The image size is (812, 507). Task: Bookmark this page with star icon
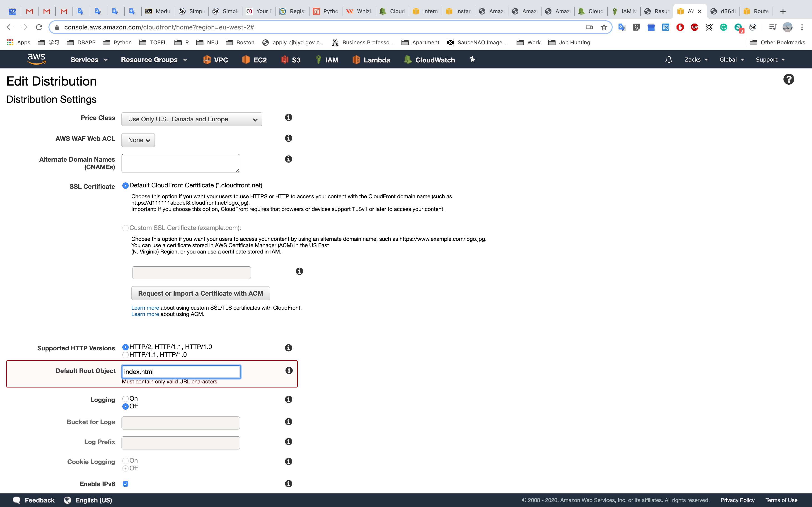point(604,27)
